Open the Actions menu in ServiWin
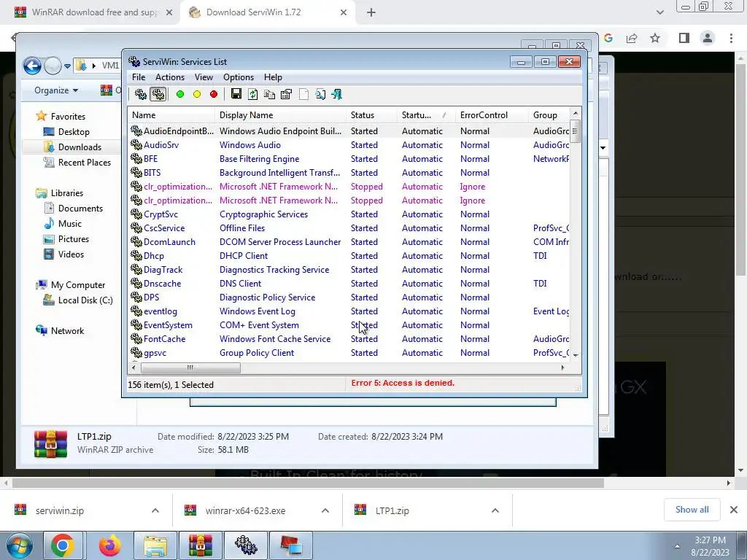 click(169, 77)
